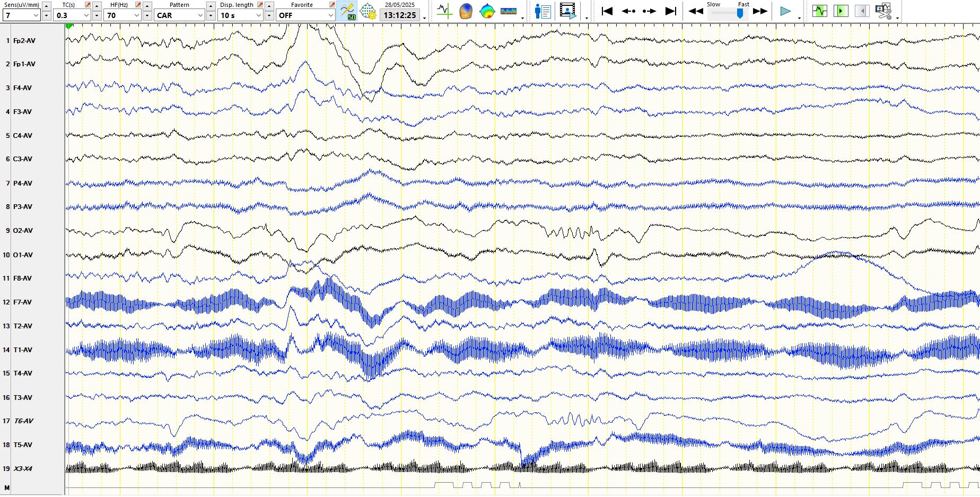
Task: Open the patient information panel
Action: [x=542, y=11]
